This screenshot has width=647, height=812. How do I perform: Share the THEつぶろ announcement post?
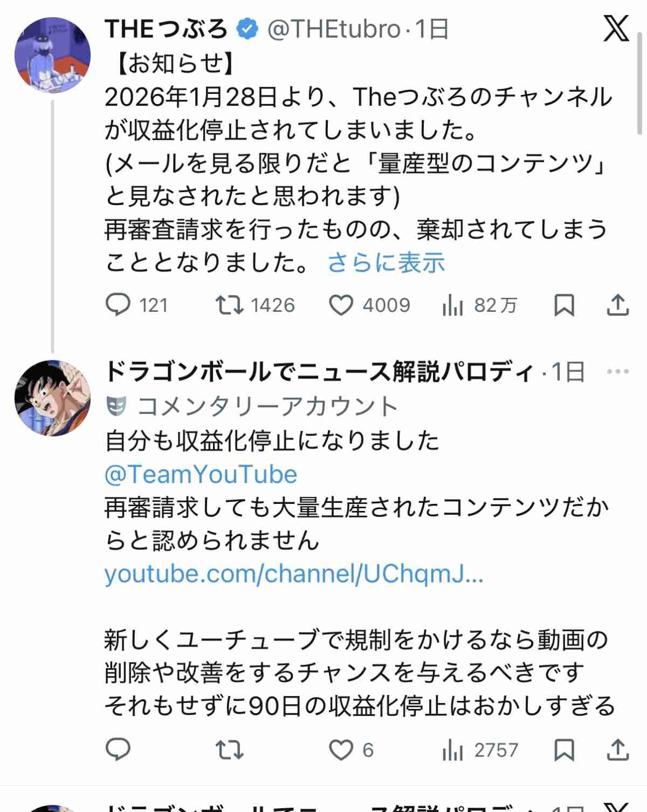point(618,305)
